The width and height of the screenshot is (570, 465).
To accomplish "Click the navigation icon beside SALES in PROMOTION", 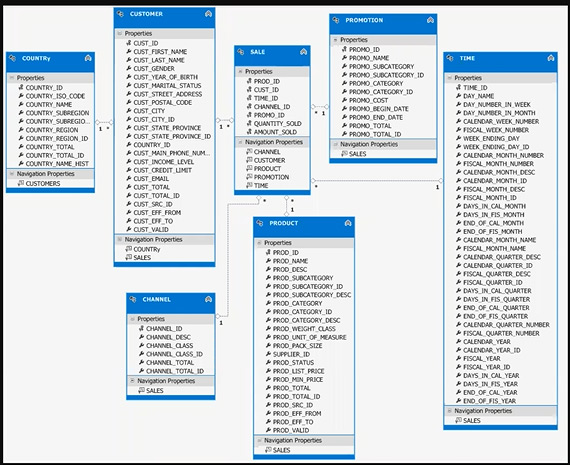I will [344, 154].
